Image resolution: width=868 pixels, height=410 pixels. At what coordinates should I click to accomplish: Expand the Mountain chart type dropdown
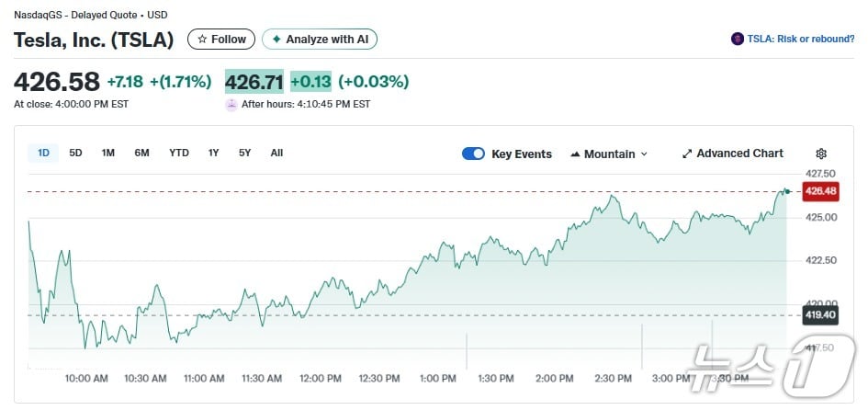coord(644,154)
